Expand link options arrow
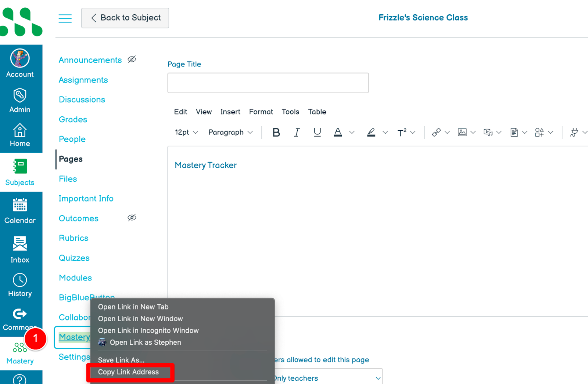The width and height of the screenshot is (588, 384). 447,132
